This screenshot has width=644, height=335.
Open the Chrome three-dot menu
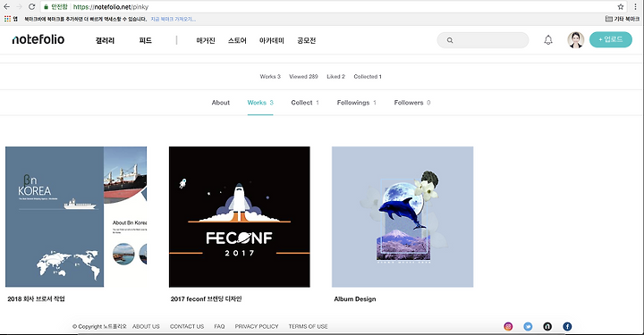pos(635,6)
